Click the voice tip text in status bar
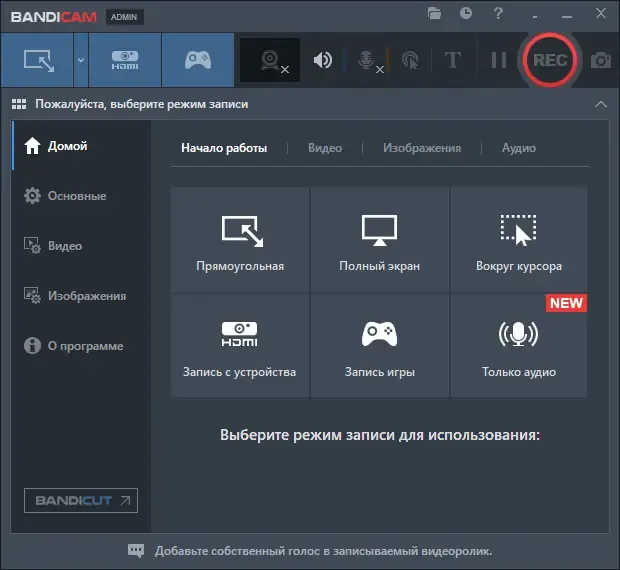 [x=323, y=551]
